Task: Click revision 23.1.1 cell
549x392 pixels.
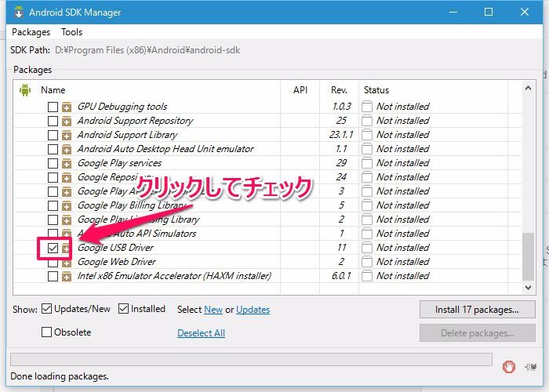Action: click(x=341, y=135)
